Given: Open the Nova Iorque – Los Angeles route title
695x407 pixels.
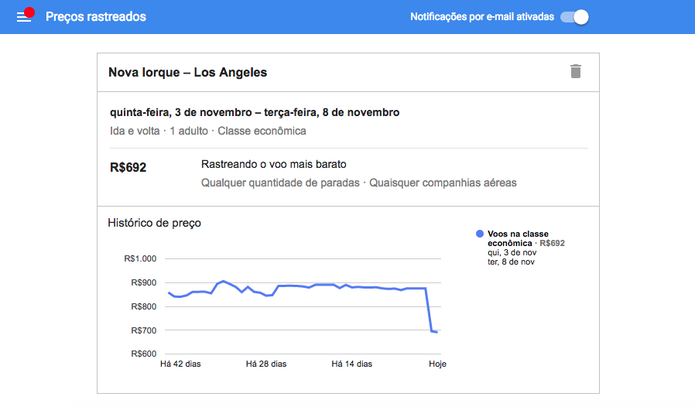Looking at the screenshot, I should click(187, 72).
